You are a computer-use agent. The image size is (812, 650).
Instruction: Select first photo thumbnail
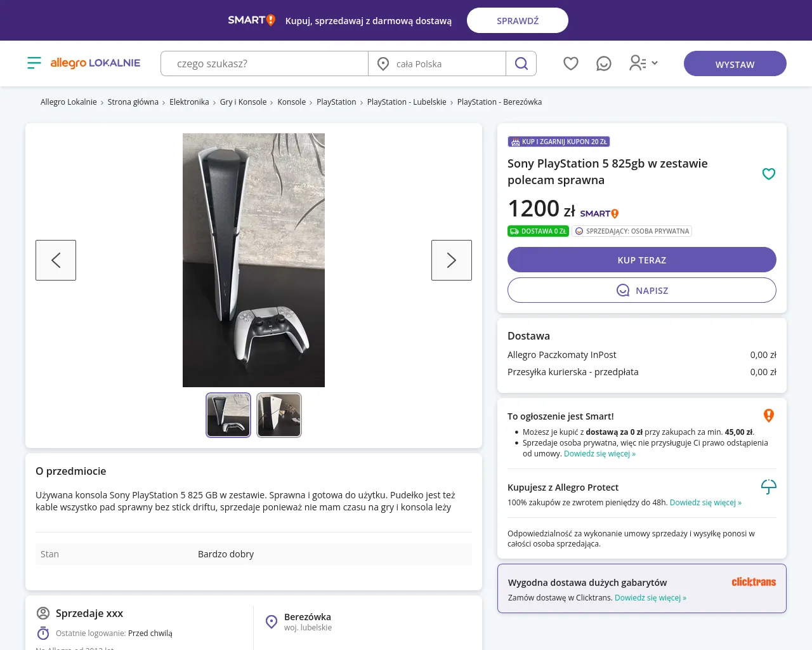(x=228, y=415)
